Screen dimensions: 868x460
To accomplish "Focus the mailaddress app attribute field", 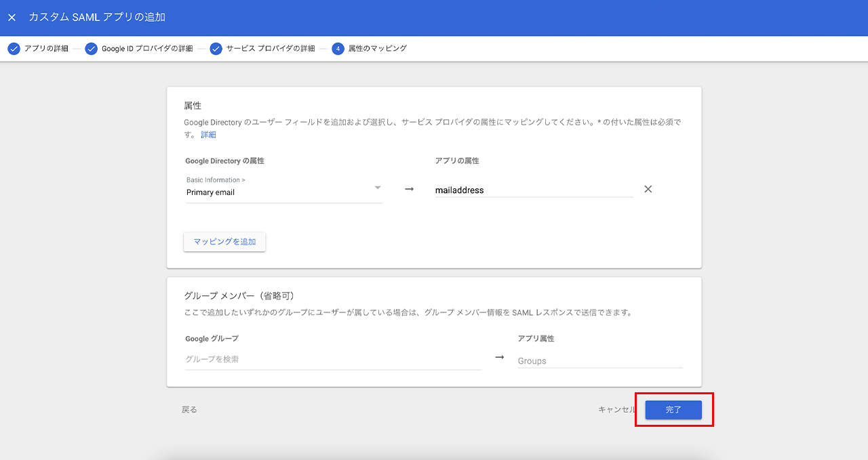I will click(x=533, y=191).
